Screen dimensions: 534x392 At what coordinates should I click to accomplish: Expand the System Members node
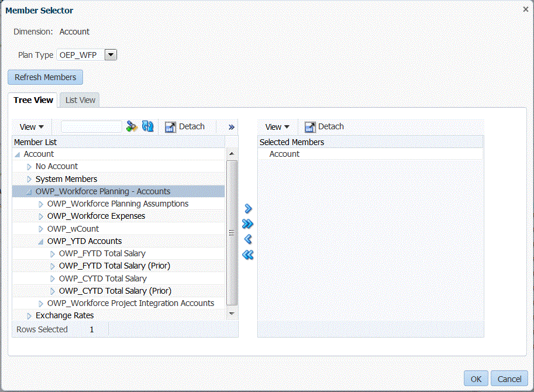(29, 179)
